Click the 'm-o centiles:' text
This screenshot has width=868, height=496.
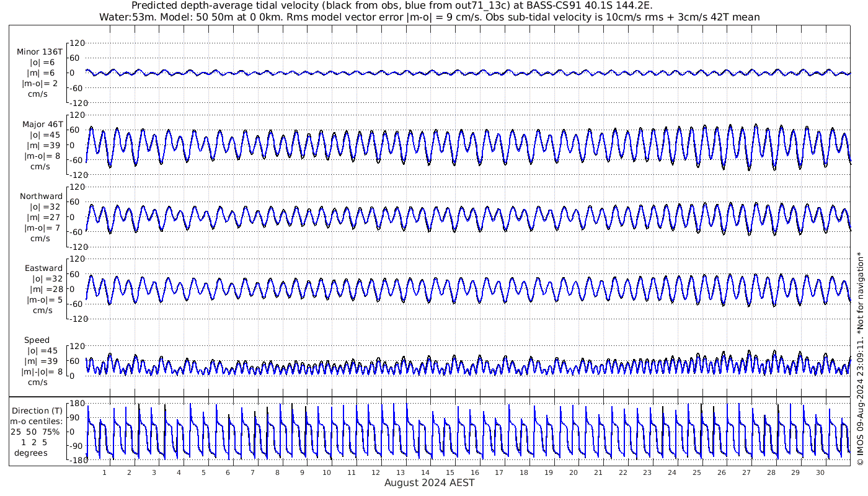click(36, 422)
